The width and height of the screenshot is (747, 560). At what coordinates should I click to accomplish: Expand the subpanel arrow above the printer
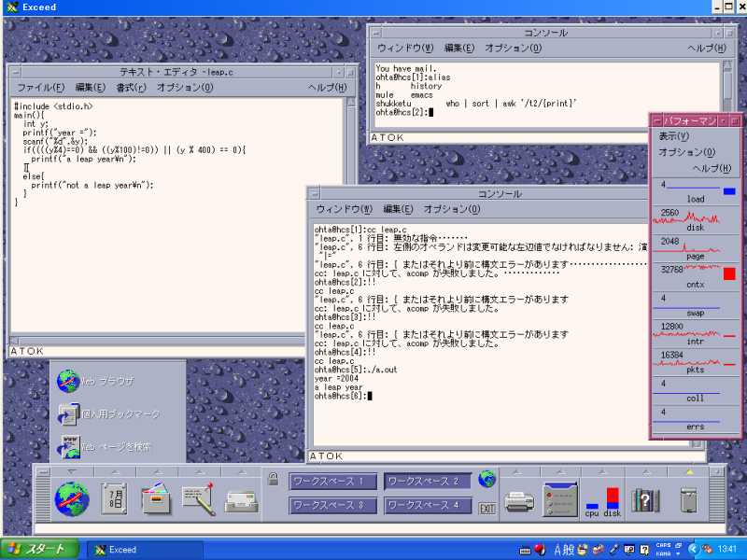[518, 472]
